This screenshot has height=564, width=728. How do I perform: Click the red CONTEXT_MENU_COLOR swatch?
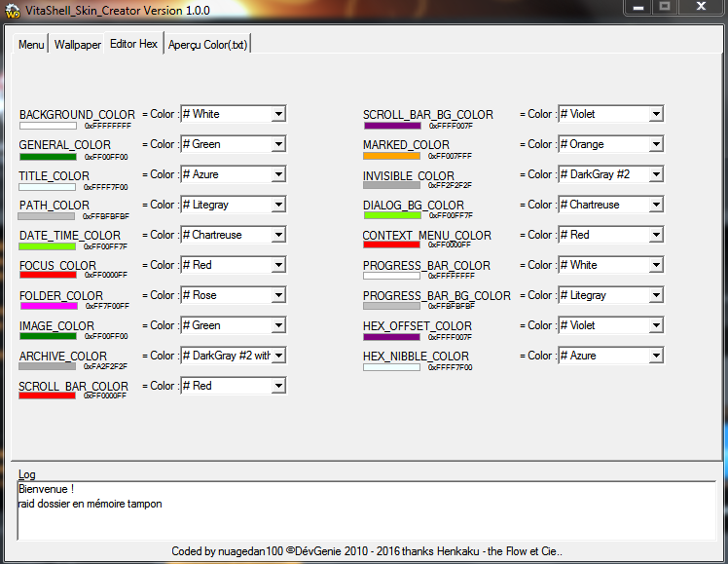point(392,244)
